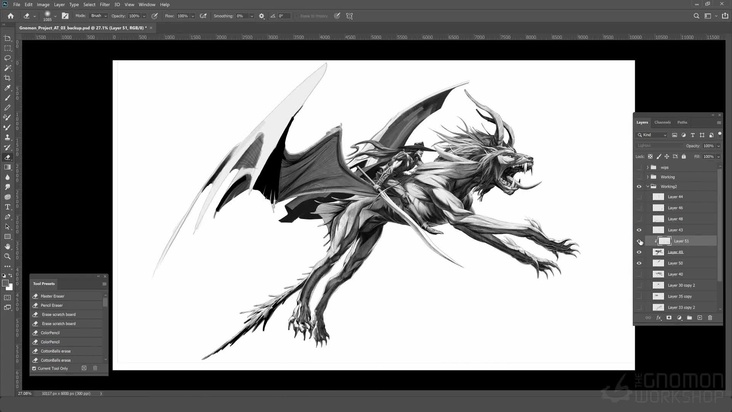Screen dimensions: 732x412
Task: Select the Path Selection tool
Action: tap(7, 227)
